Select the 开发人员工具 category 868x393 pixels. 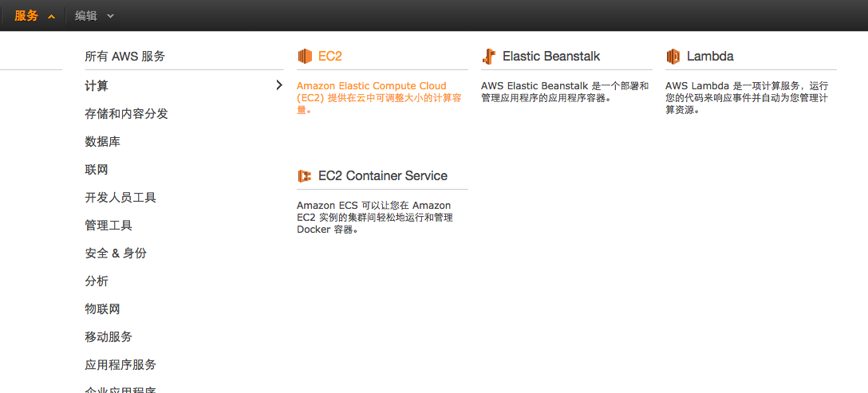pyautogui.click(x=120, y=198)
